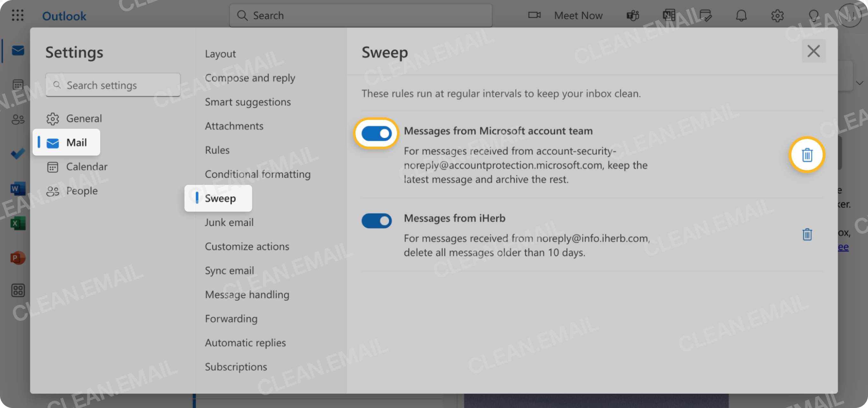
Task: Open the notifications bell icon
Action: pyautogui.click(x=741, y=16)
